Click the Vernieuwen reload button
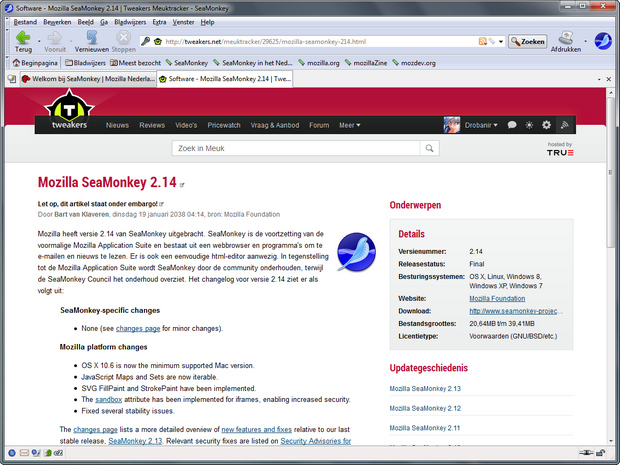Image resolution: width=620 pixels, height=465 pixels. pyautogui.click(x=92, y=42)
